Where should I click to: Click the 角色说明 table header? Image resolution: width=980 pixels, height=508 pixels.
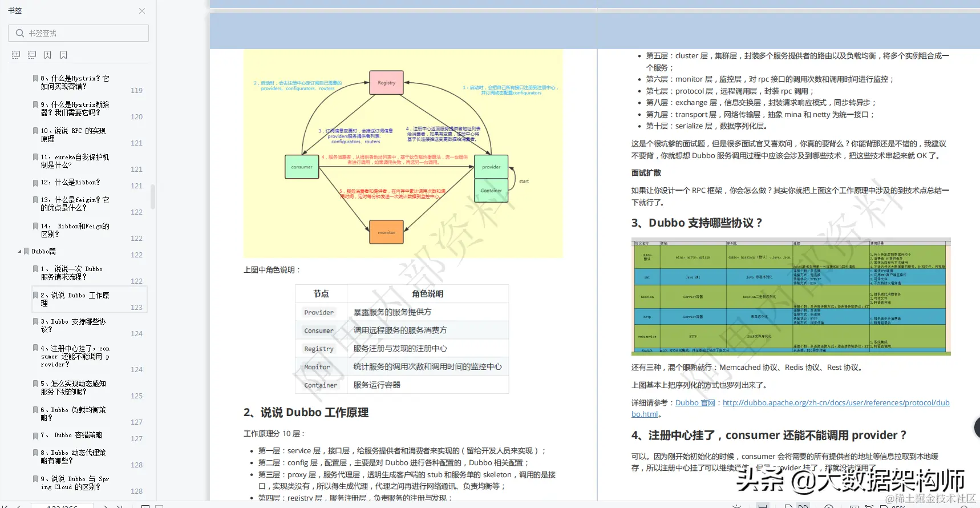pos(428,294)
